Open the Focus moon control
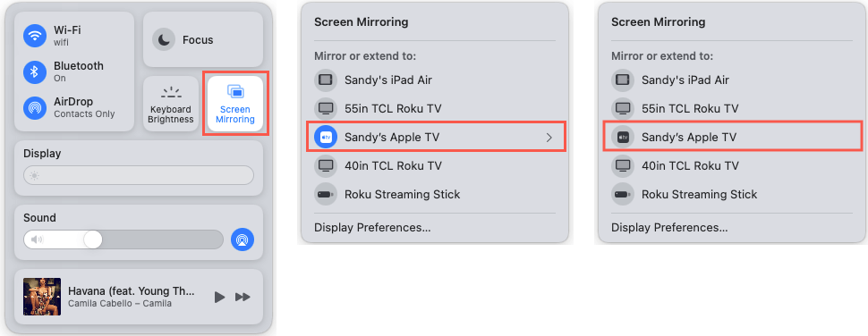 pos(164,40)
